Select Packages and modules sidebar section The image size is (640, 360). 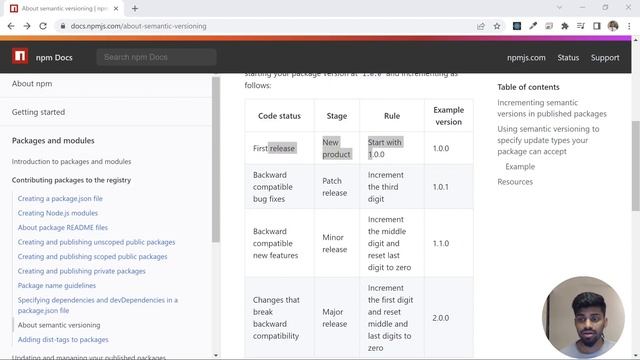[53, 140]
